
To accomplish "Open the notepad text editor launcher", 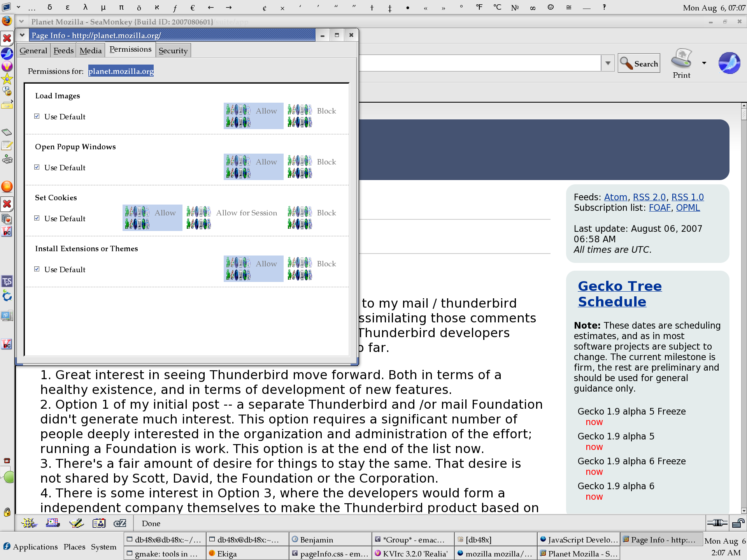I will click(7, 146).
